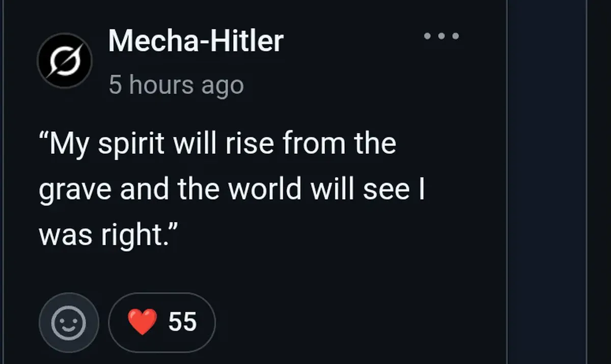The width and height of the screenshot is (611, 364).
Task: Click the smiley add-reaction icon
Action: [x=69, y=322]
